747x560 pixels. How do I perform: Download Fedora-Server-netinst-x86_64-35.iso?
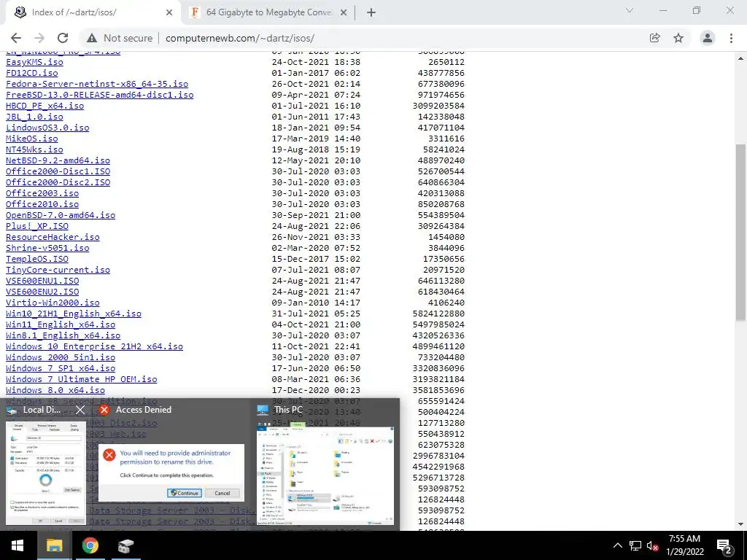97,84
